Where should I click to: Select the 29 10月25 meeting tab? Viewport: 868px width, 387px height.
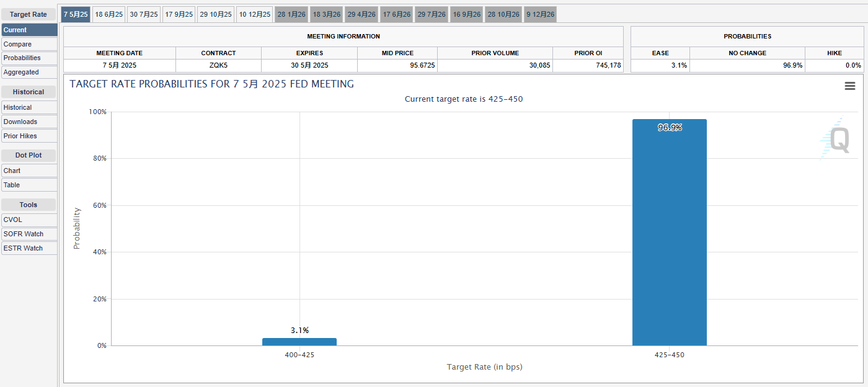(216, 14)
